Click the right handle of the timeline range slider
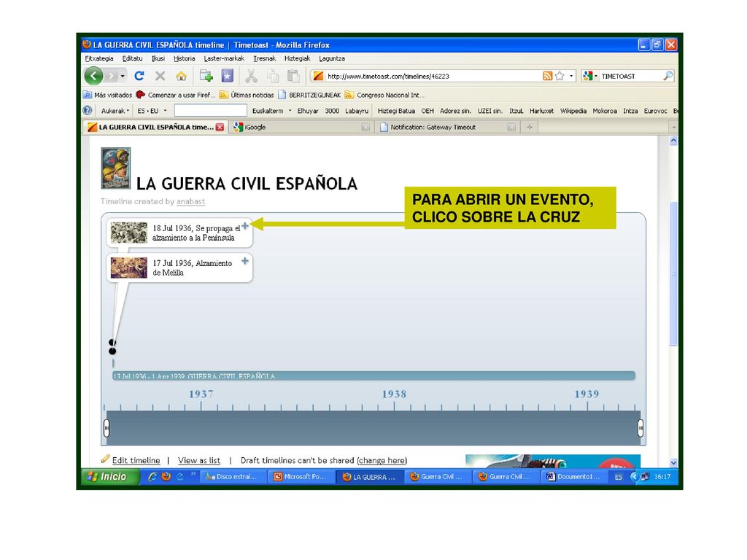This screenshot has height=560, width=747. coord(640,427)
